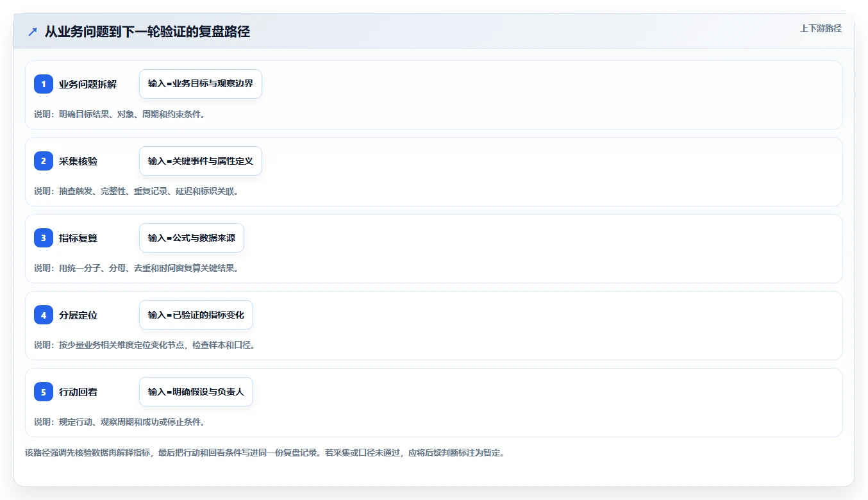Click the 业务问题拆解 step title
The height and width of the screenshot is (500, 868).
click(88, 84)
